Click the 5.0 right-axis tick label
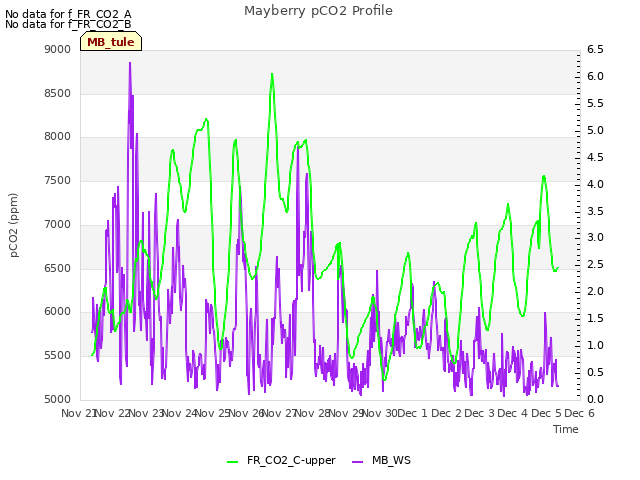640x480 pixels. (x=595, y=130)
